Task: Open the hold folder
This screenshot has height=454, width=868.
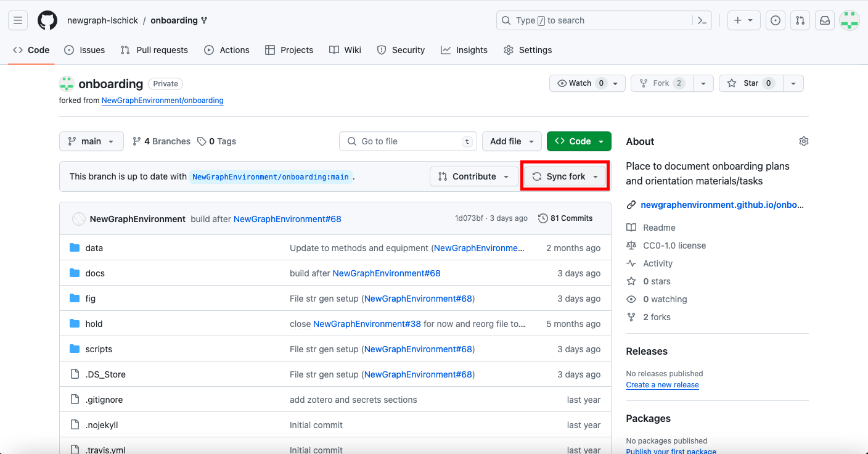Action: (x=94, y=324)
